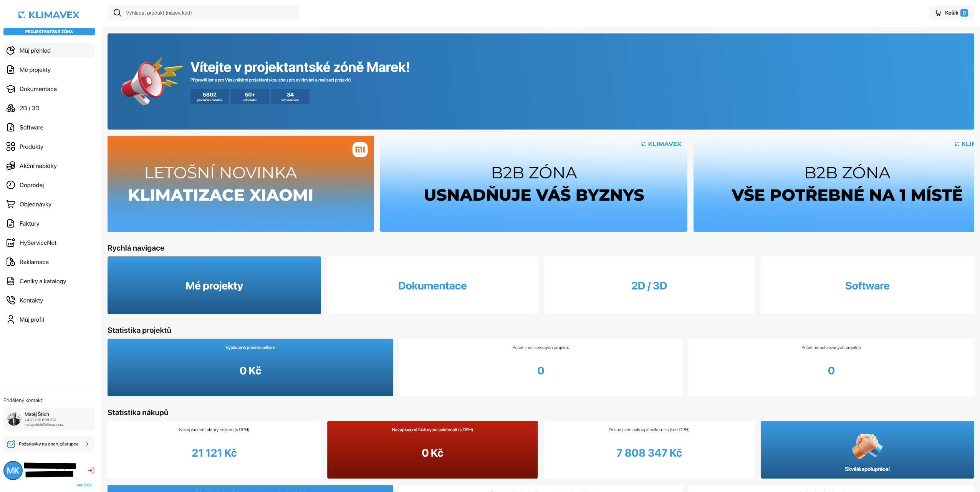Open the Košík cart button

952,13
